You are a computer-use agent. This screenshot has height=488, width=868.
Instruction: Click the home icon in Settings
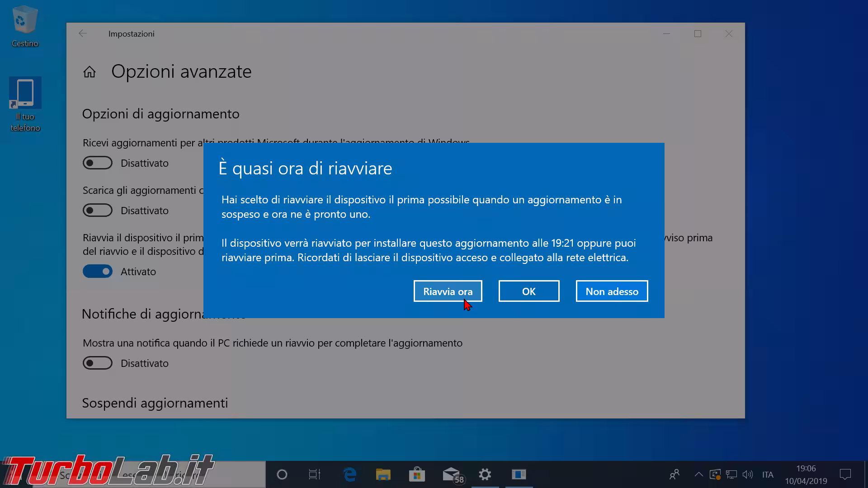pyautogui.click(x=90, y=72)
